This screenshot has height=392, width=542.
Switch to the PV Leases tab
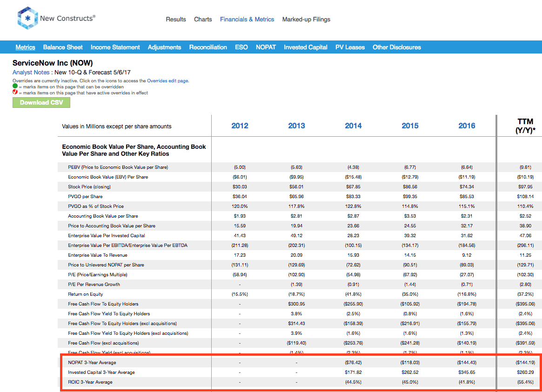pyautogui.click(x=350, y=47)
